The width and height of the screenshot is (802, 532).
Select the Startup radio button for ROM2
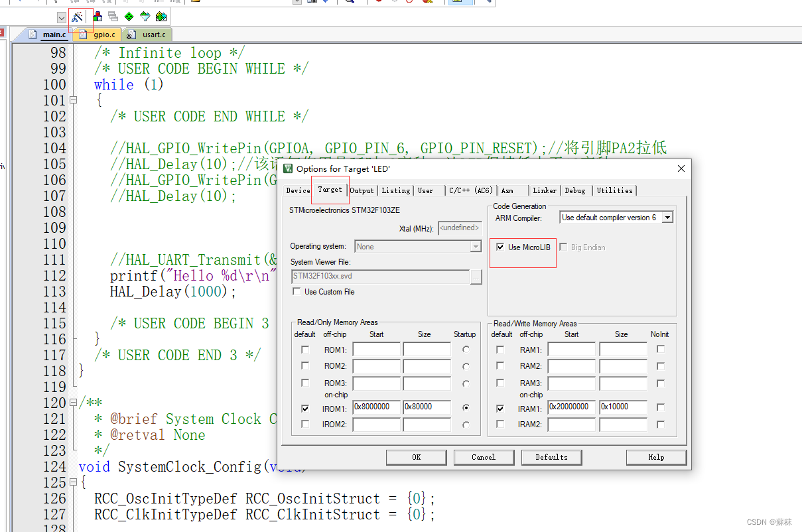[466, 366]
